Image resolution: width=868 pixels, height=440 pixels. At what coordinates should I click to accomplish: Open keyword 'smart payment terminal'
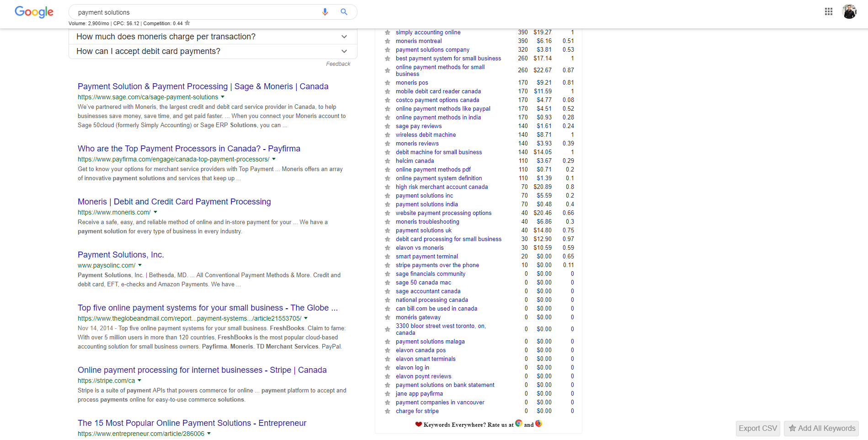coord(427,257)
